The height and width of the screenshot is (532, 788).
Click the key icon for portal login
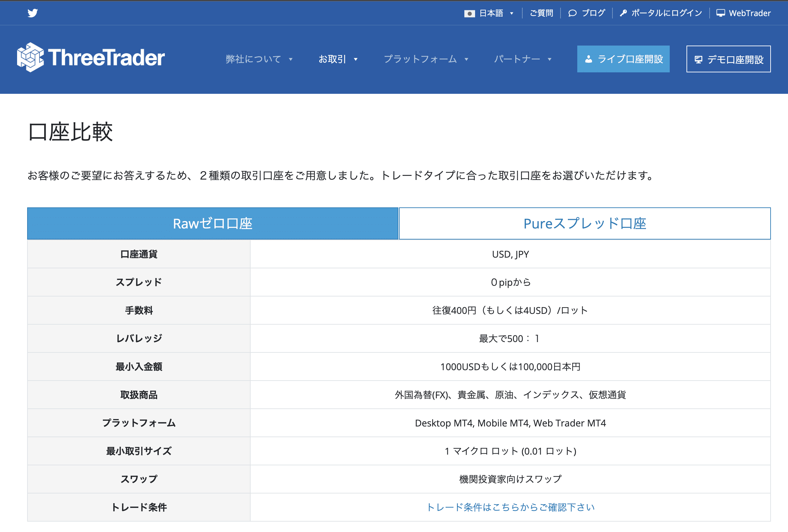point(623,13)
